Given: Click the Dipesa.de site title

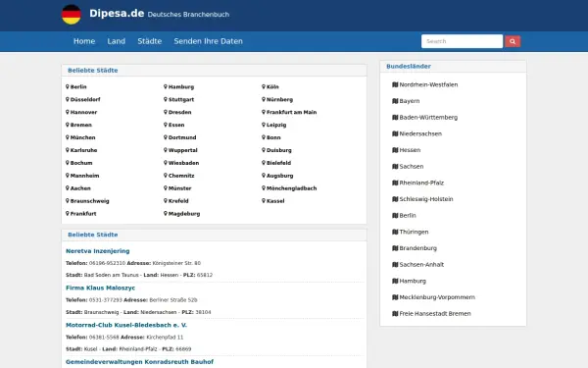Looking at the screenshot, I should point(117,13).
